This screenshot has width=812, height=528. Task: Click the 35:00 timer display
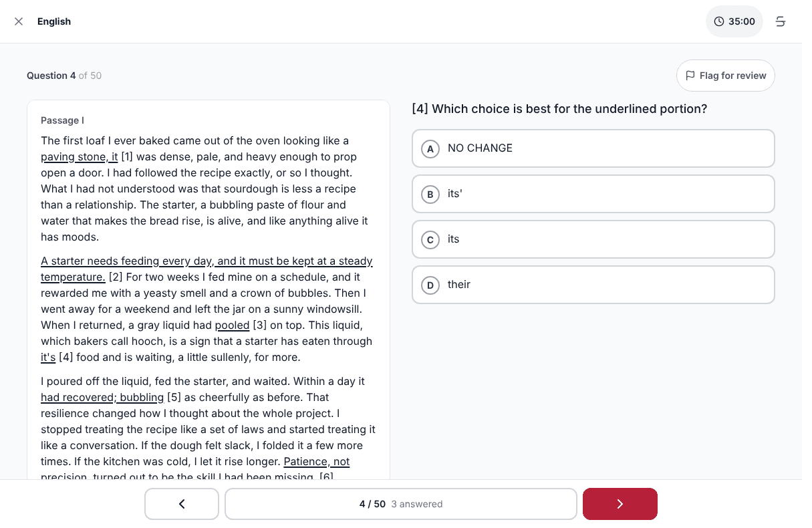tap(734, 21)
